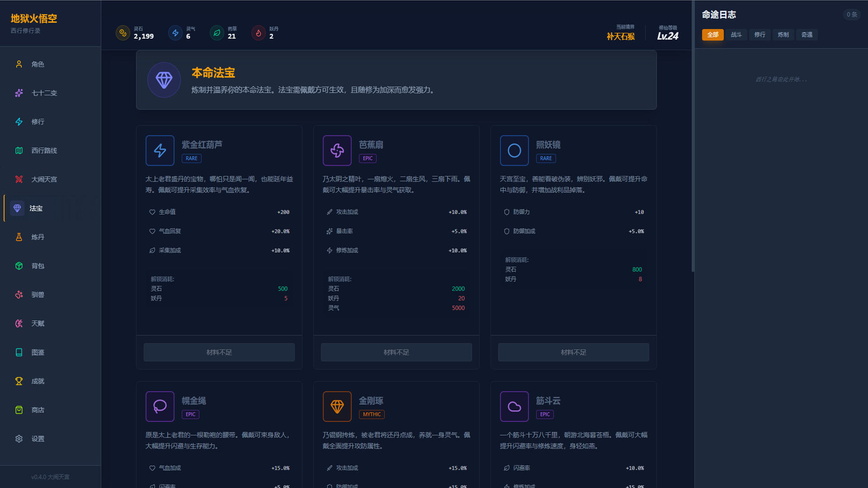The height and width of the screenshot is (488, 868).
Task: Switch to the 战斗 log filter tab
Action: click(x=736, y=34)
